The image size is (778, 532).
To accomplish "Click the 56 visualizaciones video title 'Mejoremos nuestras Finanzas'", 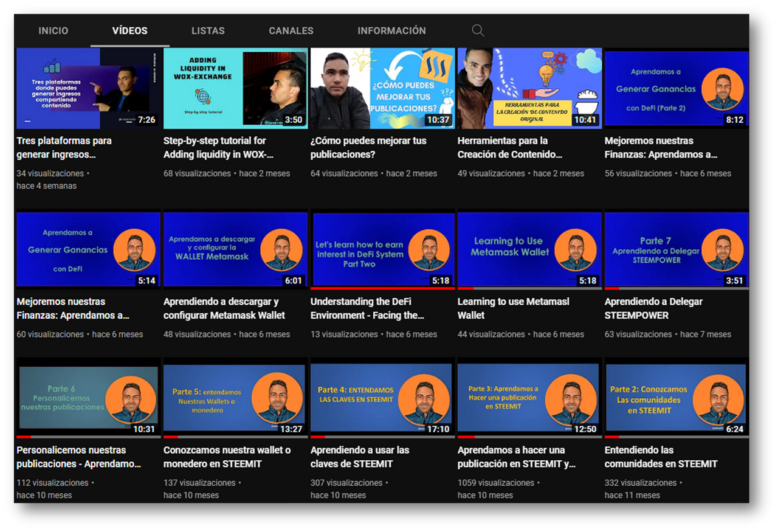I will [x=661, y=148].
